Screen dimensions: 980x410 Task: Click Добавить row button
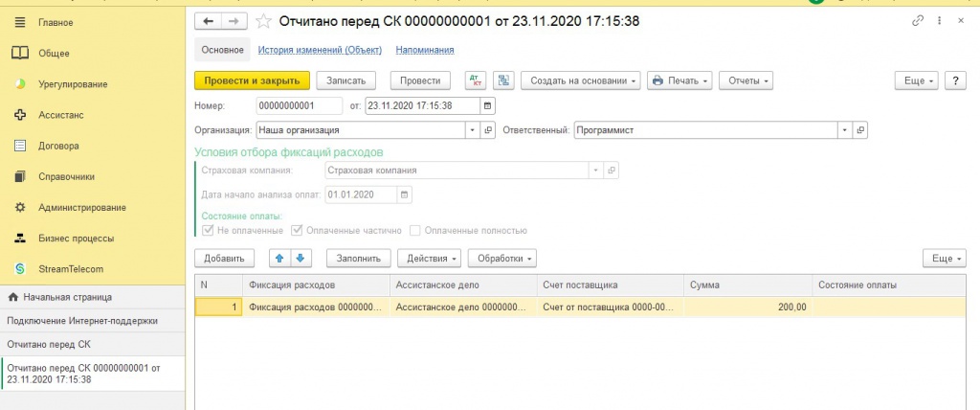224,258
